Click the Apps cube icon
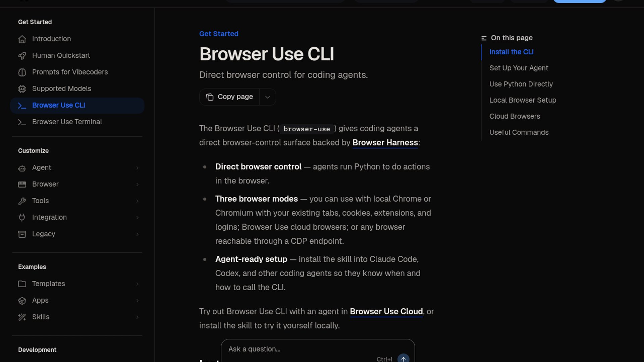The image size is (644, 362). click(x=22, y=301)
